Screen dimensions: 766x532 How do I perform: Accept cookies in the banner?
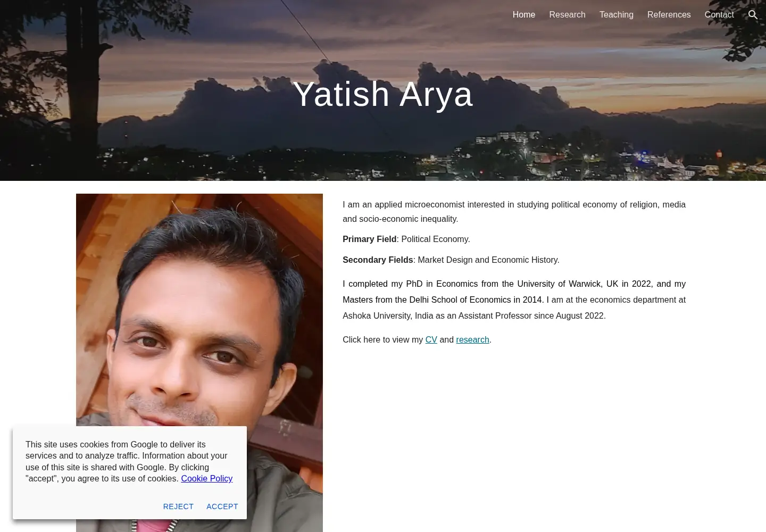[222, 506]
